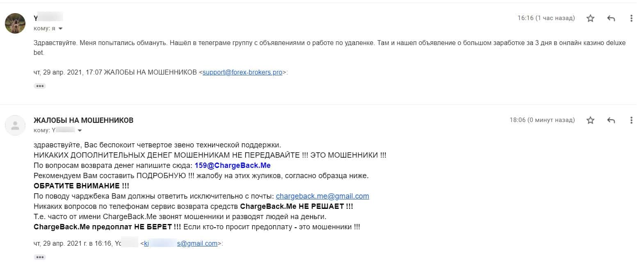Star the first email message

pos(590,18)
